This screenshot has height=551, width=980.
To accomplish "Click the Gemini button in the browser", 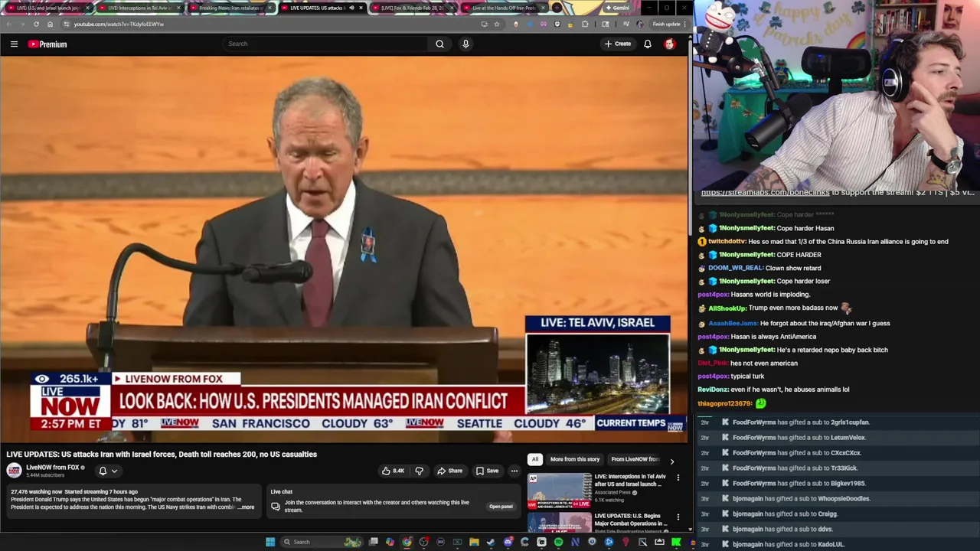I will click(x=616, y=8).
